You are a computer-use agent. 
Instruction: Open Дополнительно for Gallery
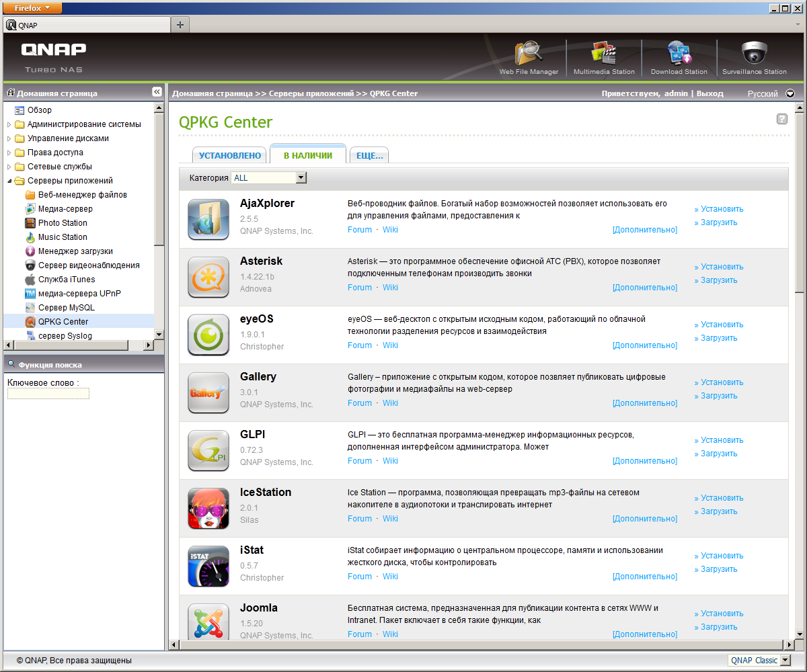tap(645, 403)
